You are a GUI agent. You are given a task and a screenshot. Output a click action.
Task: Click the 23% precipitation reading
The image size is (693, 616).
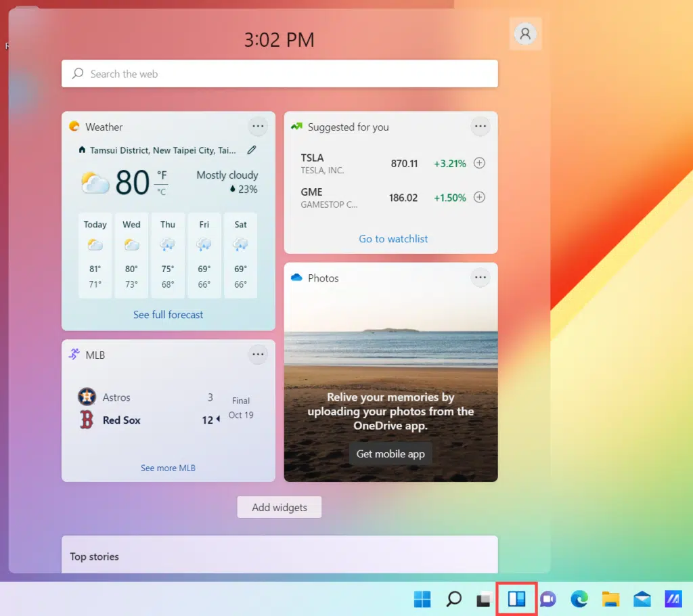pos(244,190)
